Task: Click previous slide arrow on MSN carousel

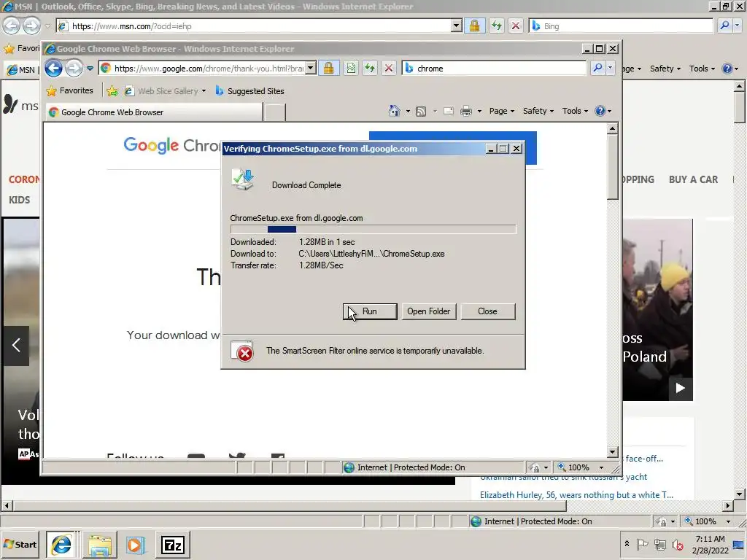Action: 16,345
